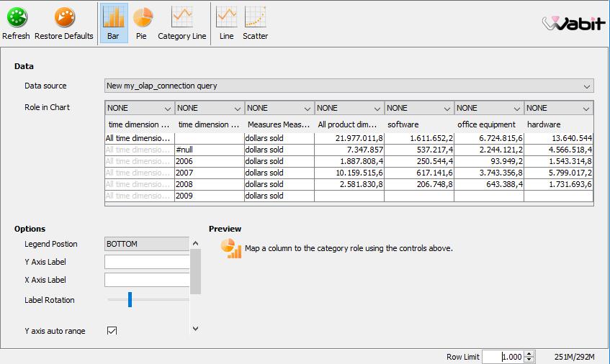Decrease Row Limit with down arrow
610x364 pixels.
(529, 360)
